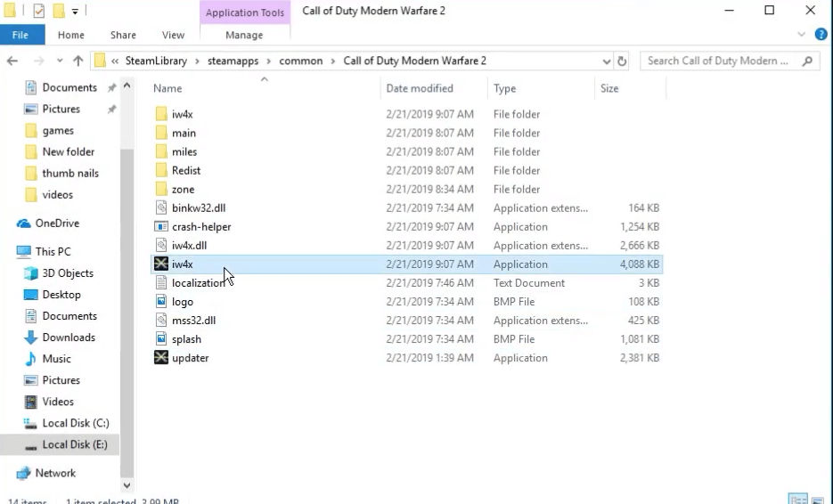Image resolution: width=833 pixels, height=504 pixels.
Task: Go up one folder level
Action: [x=78, y=61]
